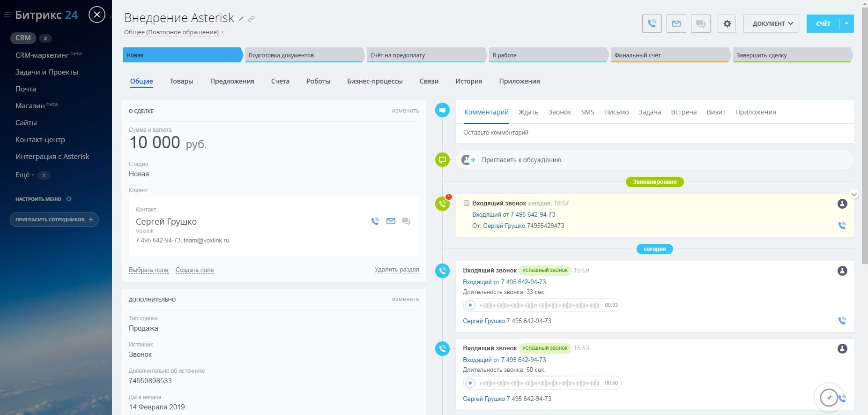Open contact name Сергей Грушко in client card

click(x=166, y=221)
